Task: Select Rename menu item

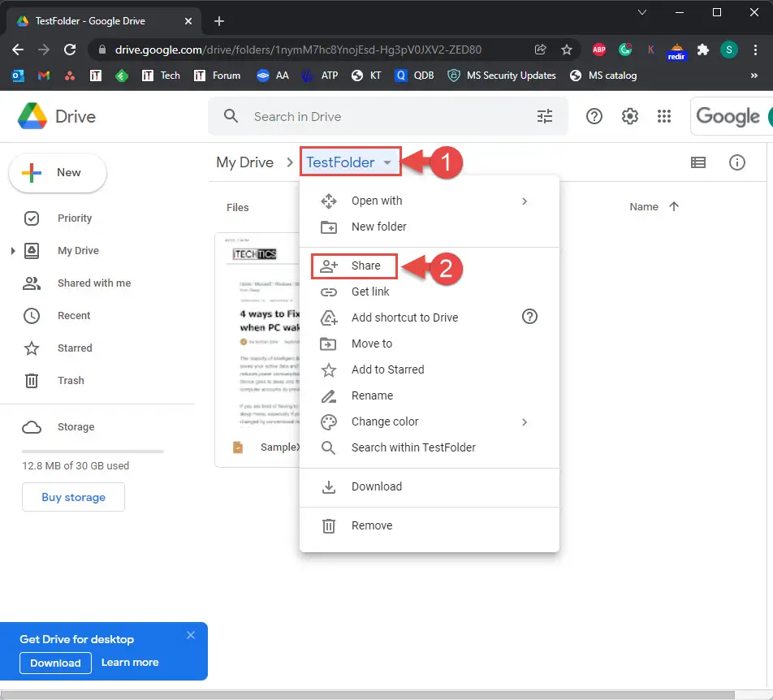Action: point(429,395)
